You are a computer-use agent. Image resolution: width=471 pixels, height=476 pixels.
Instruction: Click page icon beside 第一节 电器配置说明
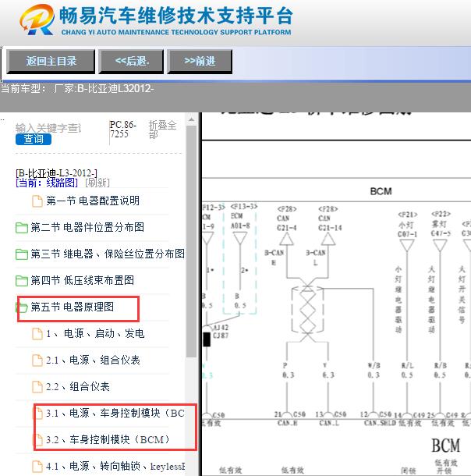point(37,201)
